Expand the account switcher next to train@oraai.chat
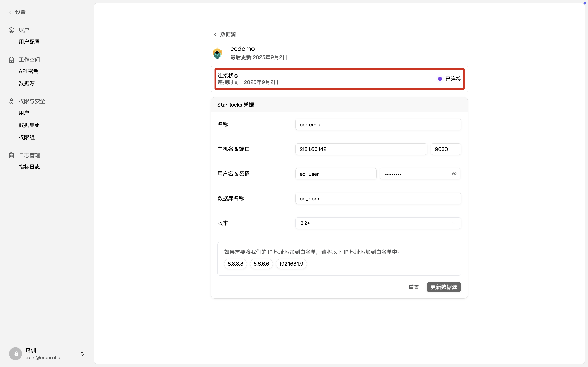 coord(82,354)
